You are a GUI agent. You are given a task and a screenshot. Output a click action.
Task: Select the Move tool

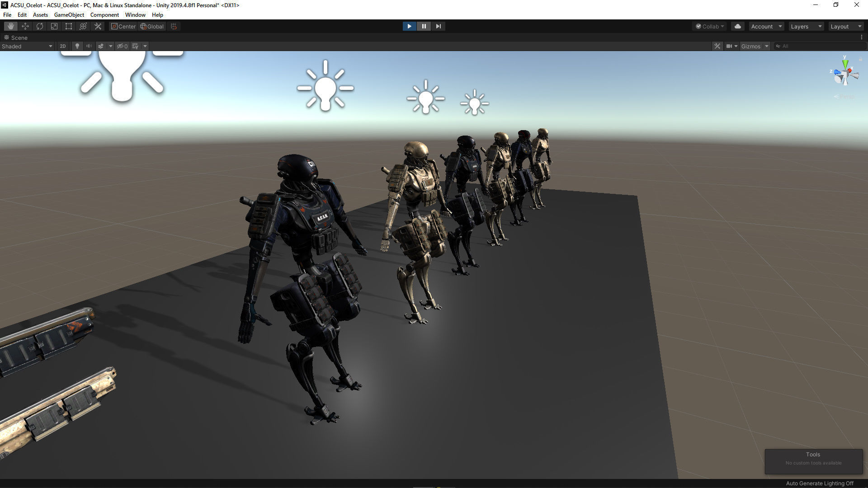[x=25, y=26]
